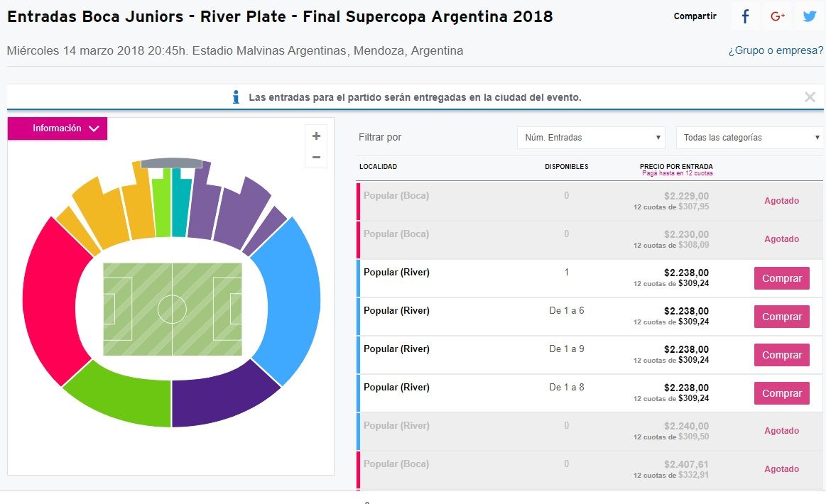
Task: Open the Núm. Entradas dropdown
Action: click(591, 138)
